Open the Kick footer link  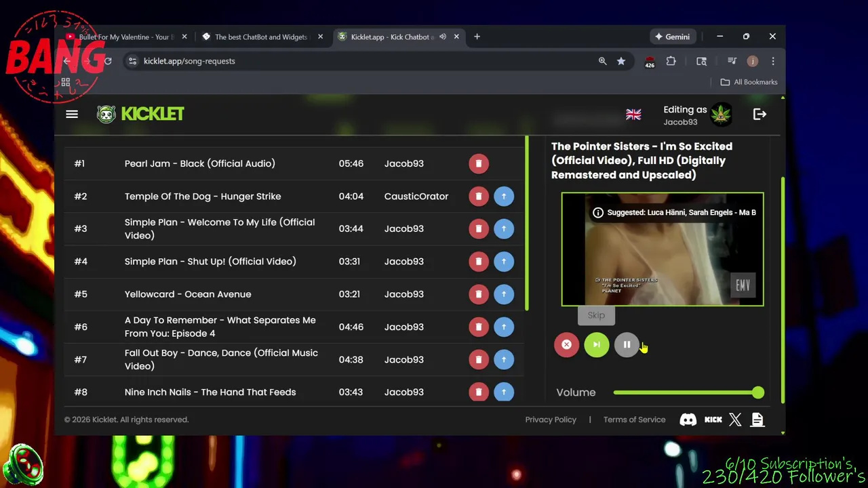[713, 420]
